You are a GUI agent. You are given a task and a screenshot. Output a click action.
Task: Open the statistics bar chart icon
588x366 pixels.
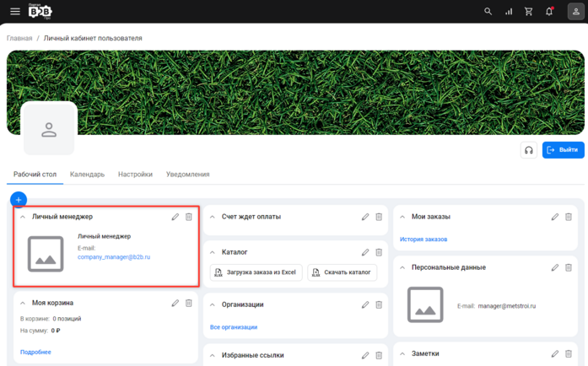point(509,12)
